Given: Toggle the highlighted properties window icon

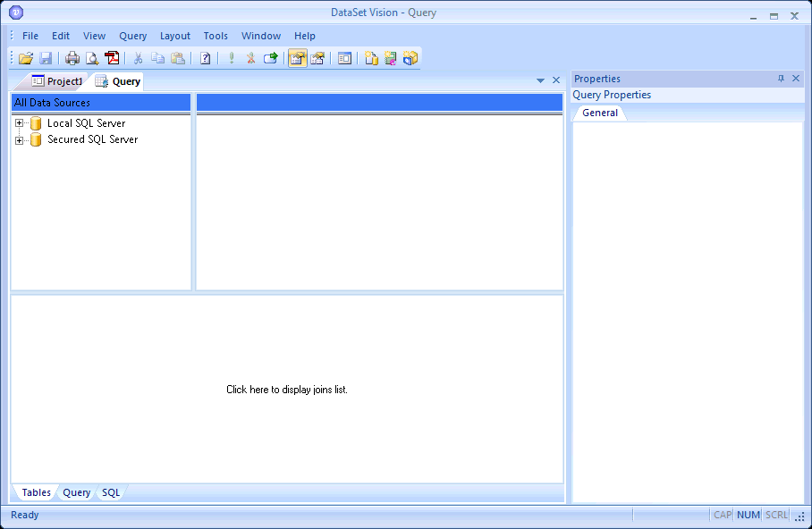Looking at the screenshot, I should (x=297, y=58).
